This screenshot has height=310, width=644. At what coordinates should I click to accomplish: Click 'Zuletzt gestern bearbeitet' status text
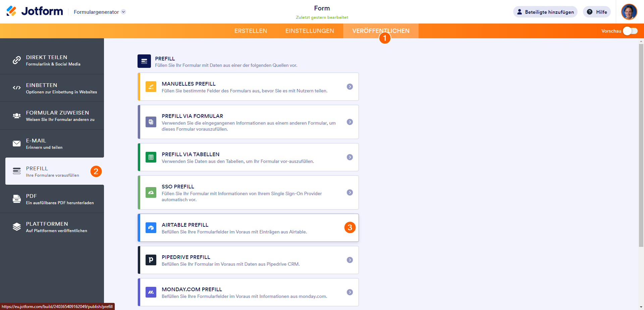(x=322, y=17)
